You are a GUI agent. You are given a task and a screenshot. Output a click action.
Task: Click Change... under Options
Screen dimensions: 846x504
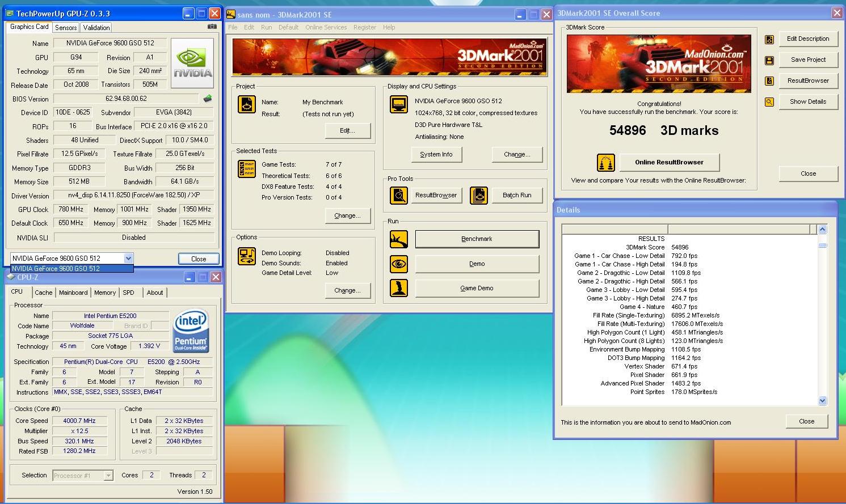click(x=348, y=290)
